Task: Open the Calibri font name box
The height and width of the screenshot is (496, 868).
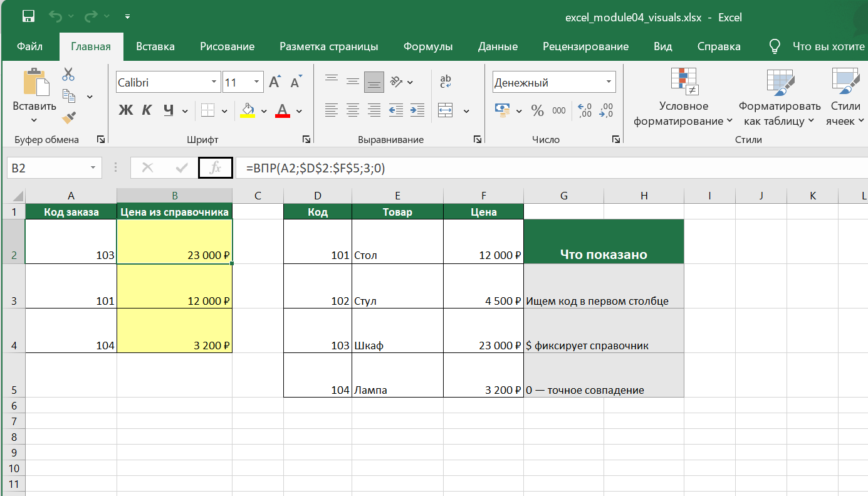Action: (168, 82)
